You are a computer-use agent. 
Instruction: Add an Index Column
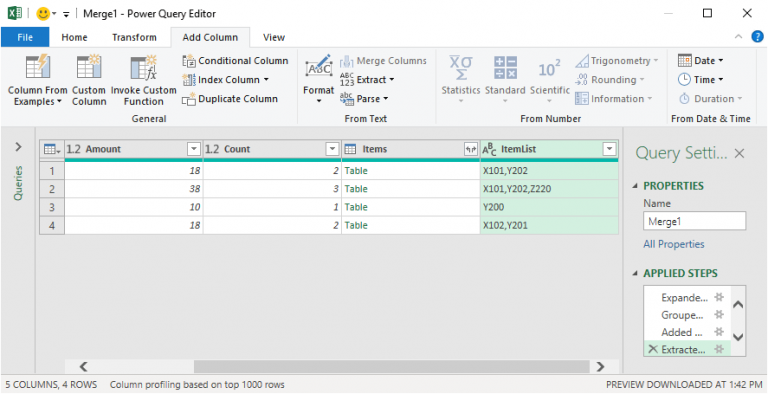pyautogui.click(x=225, y=79)
